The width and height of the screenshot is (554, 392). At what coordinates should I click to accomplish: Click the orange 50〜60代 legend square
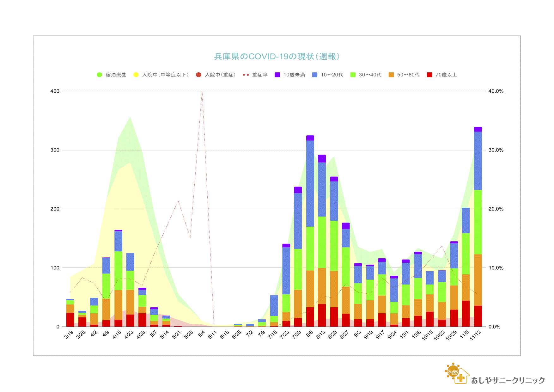(x=391, y=75)
